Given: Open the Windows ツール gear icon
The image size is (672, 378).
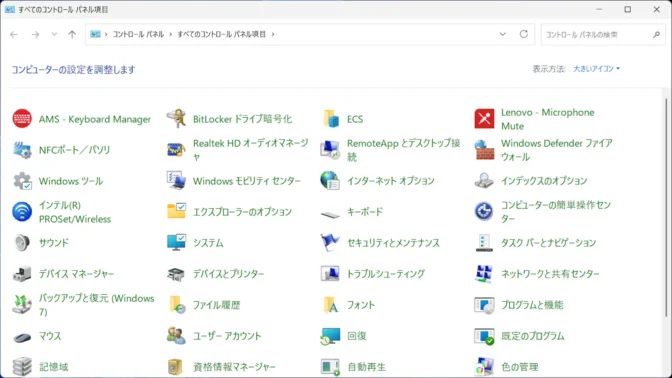Looking at the screenshot, I should pos(22,181).
